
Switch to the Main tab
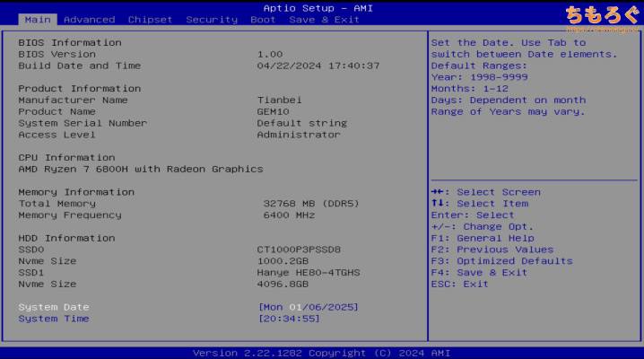click(38, 20)
